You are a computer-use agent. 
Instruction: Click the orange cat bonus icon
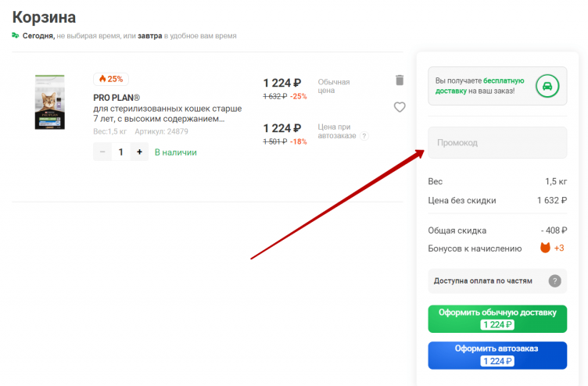click(x=545, y=248)
